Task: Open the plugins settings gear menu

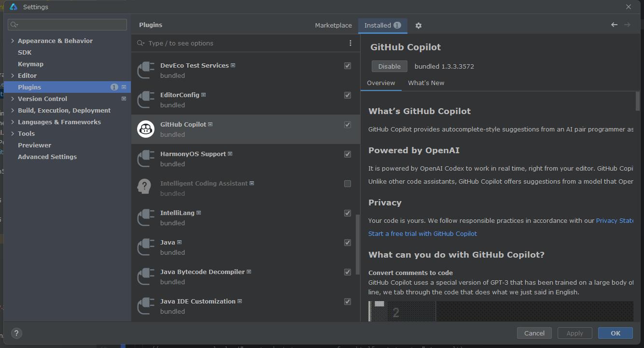Action: tap(419, 26)
